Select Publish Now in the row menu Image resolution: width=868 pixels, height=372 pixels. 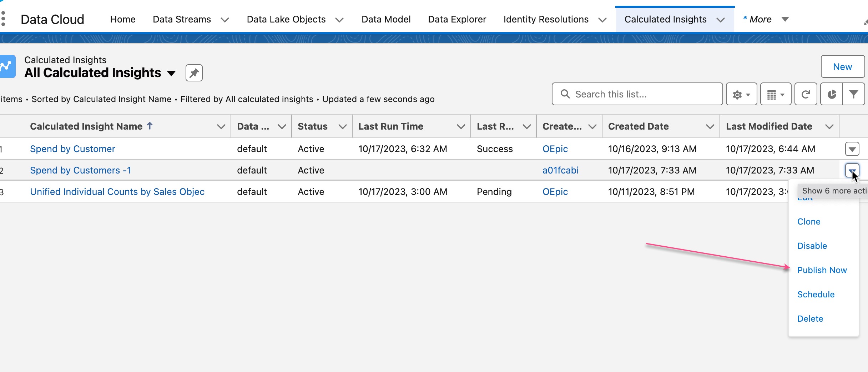tap(822, 270)
